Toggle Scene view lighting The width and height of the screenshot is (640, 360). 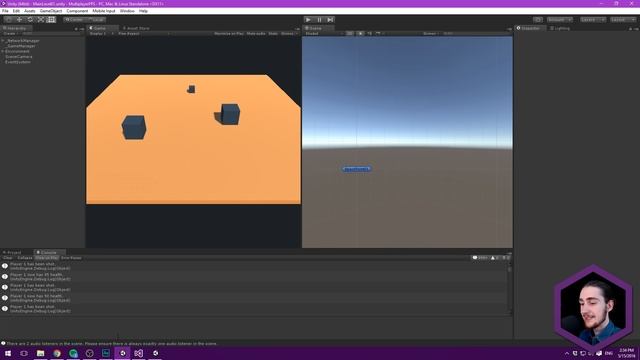(360, 33)
